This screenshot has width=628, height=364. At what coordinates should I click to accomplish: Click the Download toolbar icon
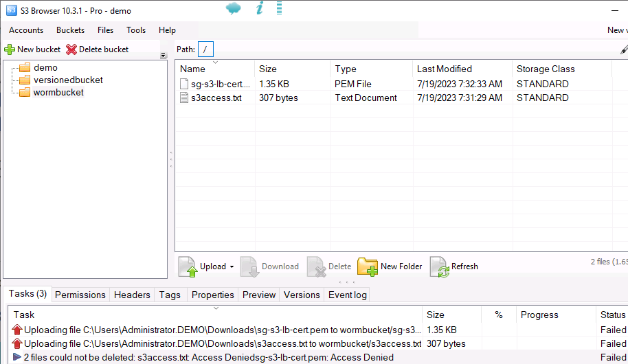coord(249,266)
